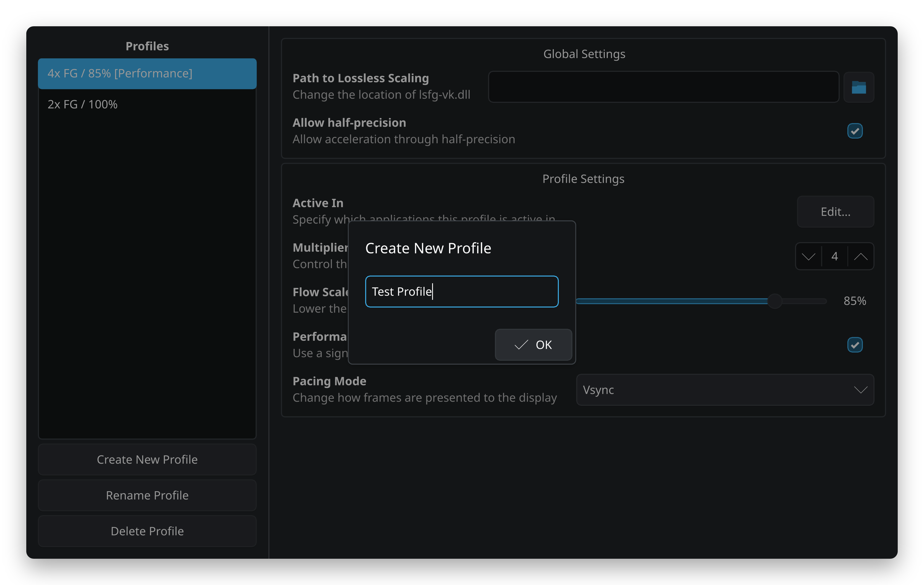The image size is (924, 585).
Task: Click the Active In label
Action: [x=318, y=203]
